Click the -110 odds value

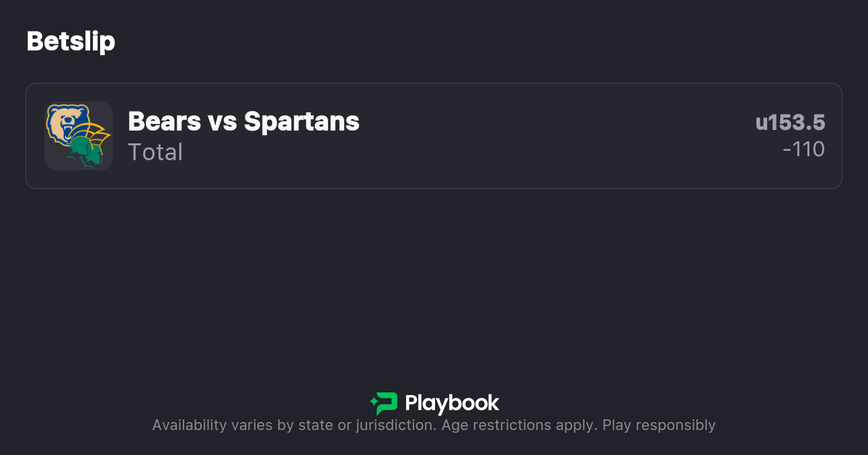pos(803,149)
